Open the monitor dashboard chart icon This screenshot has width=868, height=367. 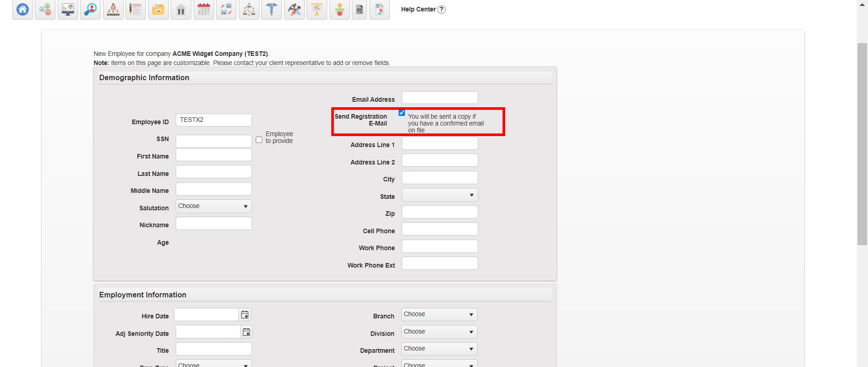[68, 10]
